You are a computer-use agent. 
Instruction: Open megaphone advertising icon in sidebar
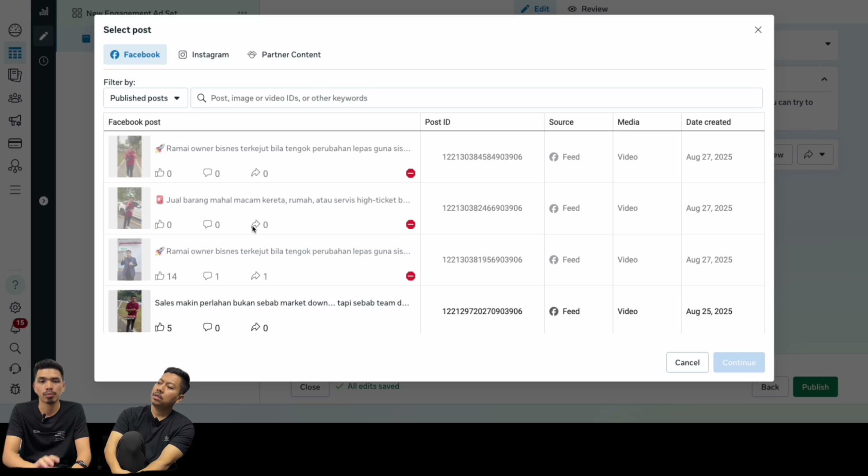pyautogui.click(x=15, y=120)
